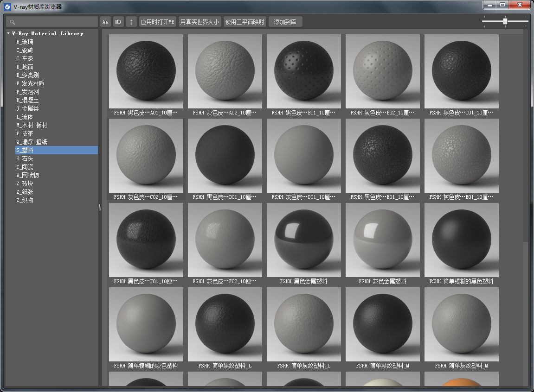Select the H_混凝土 category
The height and width of the screenshot is (392, 534).
(27, 100)
